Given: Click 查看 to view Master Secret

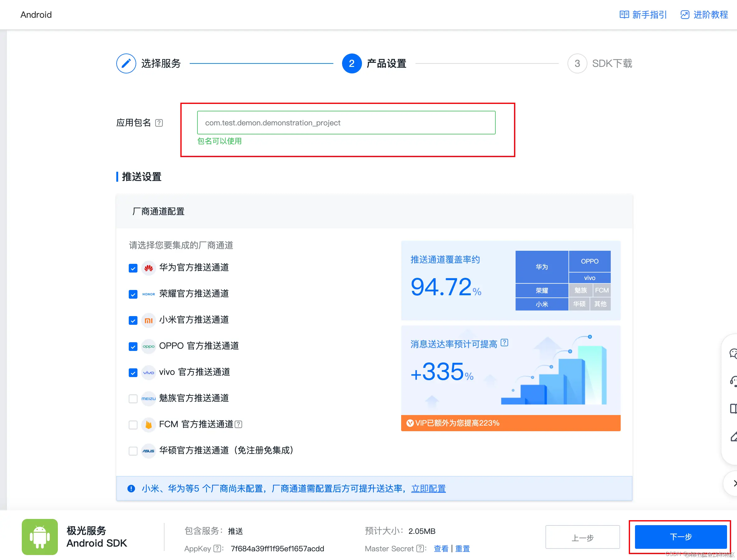Looking at the screenshot, I should [441, 549].
